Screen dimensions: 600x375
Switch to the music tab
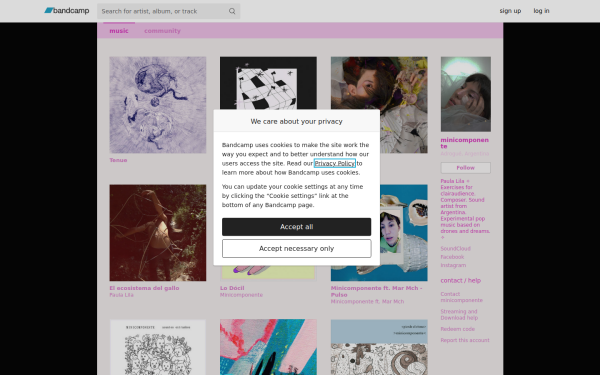pyautogui.click(x=119, y=31)
